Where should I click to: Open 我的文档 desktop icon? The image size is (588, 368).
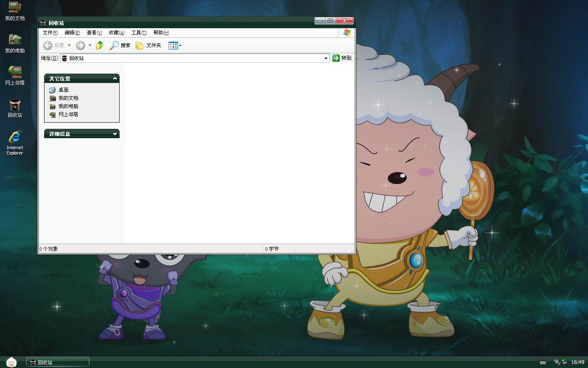coord(15,11)
